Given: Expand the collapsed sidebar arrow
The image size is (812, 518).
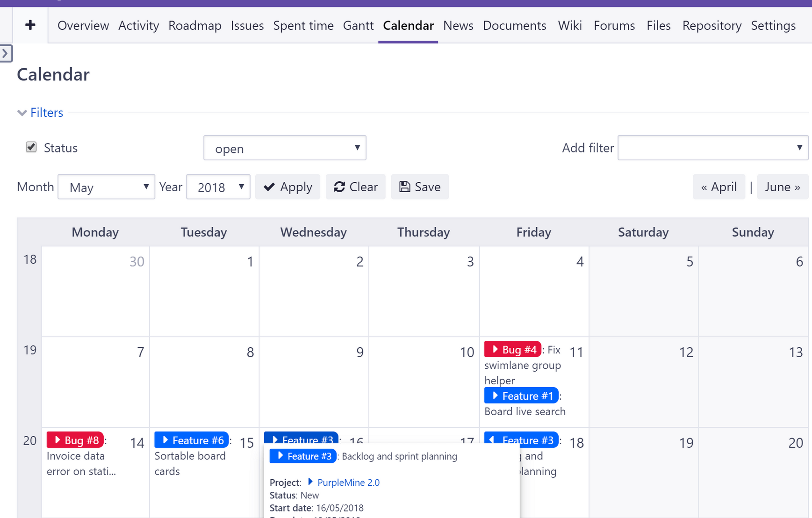Looking at the screenshot, I should coord(6,54).
